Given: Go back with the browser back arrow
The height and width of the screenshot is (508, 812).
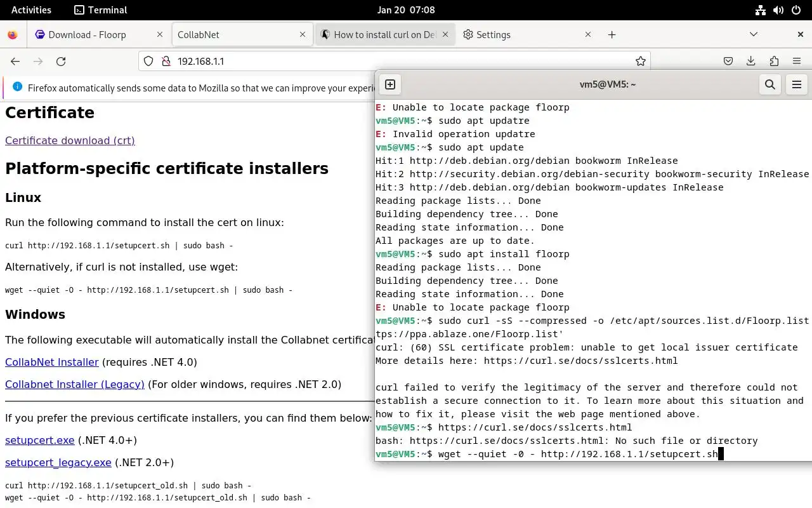Looking at the screenshot, I should [x=15, y=61].
